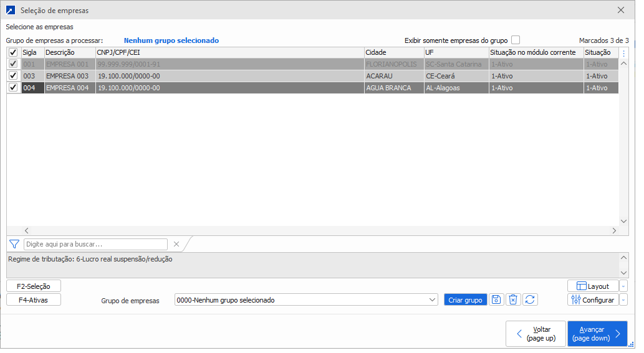The width and height of the screenshot is (644, 353).
Task: Open the grid column options (three dots)
Action: point(624,53)
